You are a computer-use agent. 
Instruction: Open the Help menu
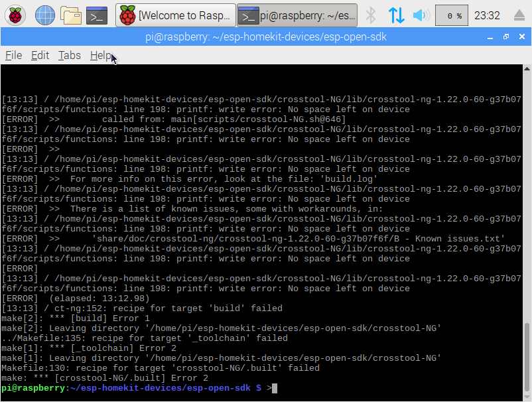100,56
